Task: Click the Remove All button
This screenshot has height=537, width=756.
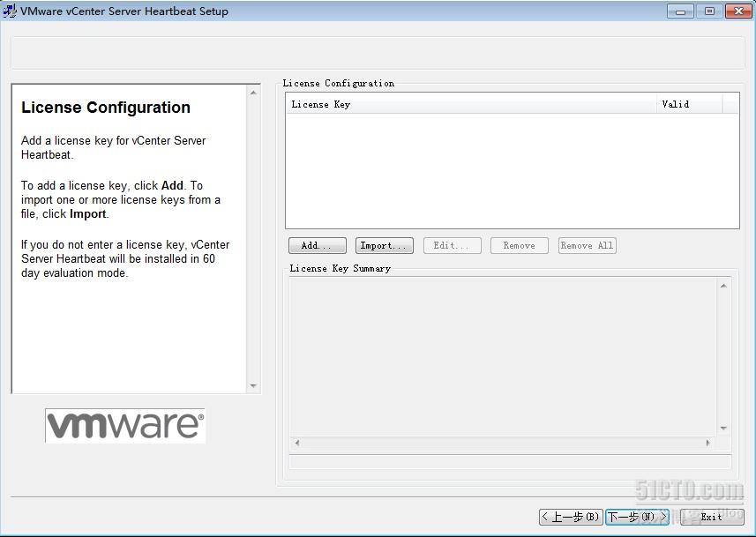Action: tap(587, 245)
